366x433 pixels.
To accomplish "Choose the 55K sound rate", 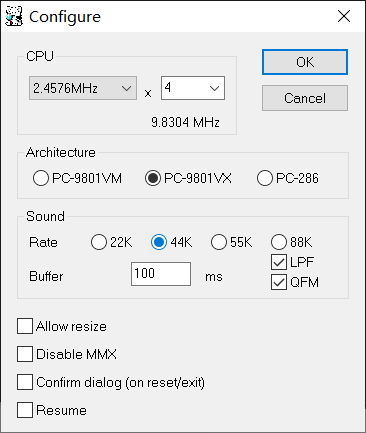I will coord(219,242).
